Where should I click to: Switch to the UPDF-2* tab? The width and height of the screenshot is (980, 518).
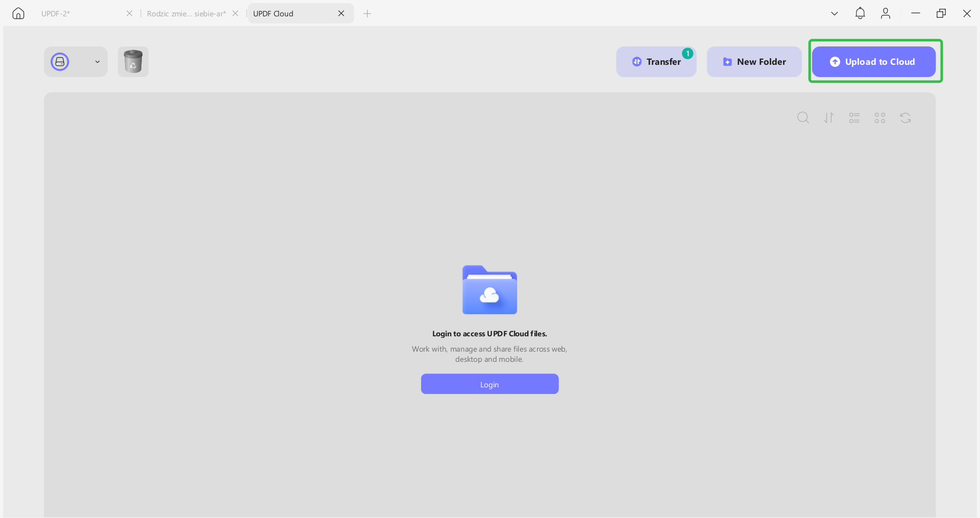click(x=56, y=14)
